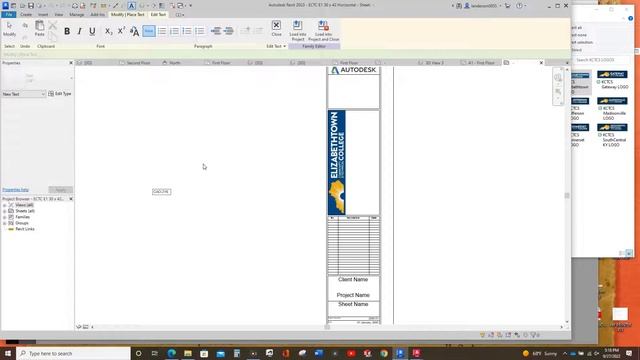
Task: Apply Superscript formatting
Action: pyautogui.click(x=121, y=31)
